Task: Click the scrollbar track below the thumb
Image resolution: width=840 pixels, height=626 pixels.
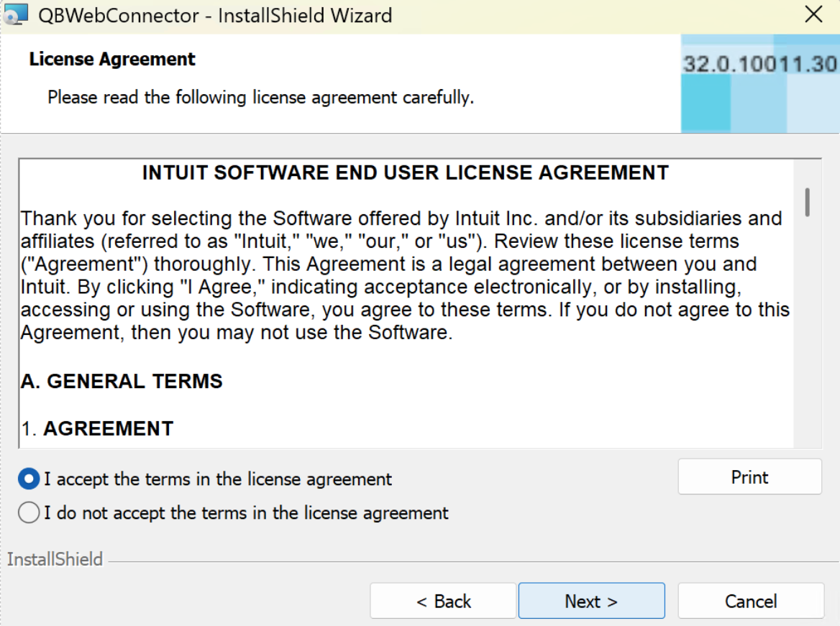Action: click(808, 332)
